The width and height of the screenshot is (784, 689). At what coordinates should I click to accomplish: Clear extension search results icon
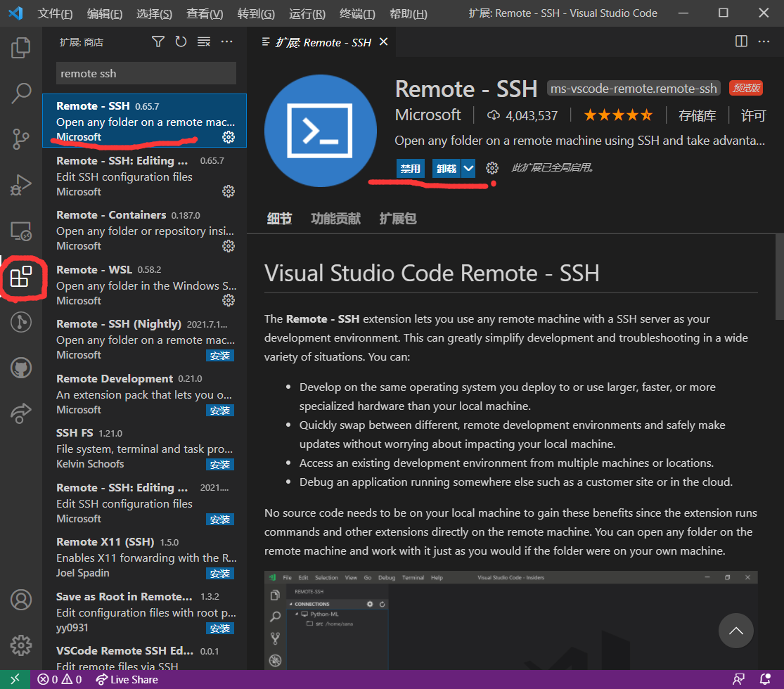click(x=204, y=41)
